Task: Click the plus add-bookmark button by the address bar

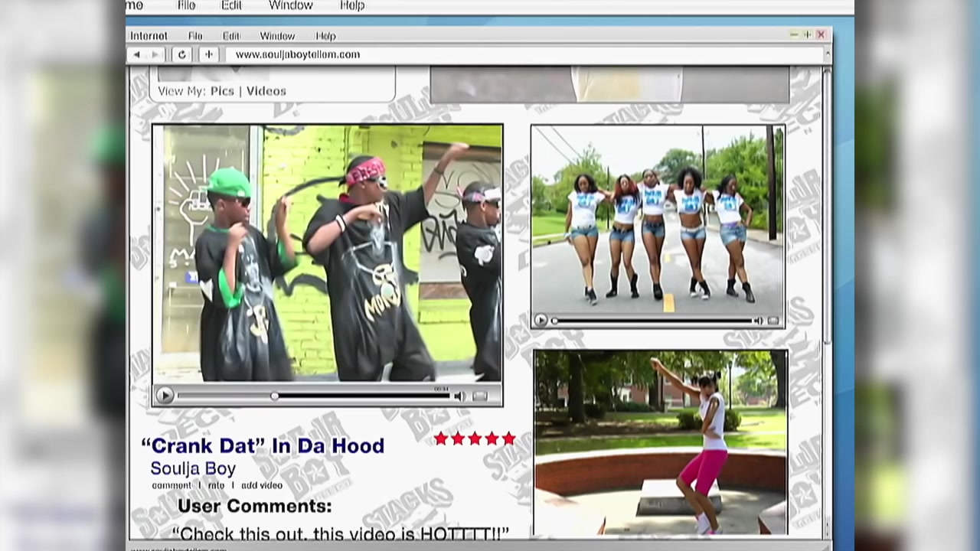Action: 208,54
